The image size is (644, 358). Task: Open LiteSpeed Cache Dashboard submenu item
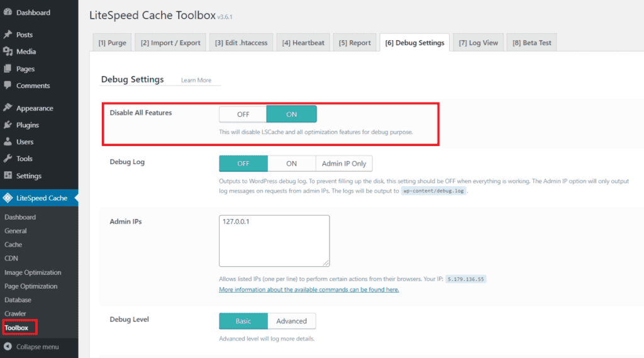(20, 217)
